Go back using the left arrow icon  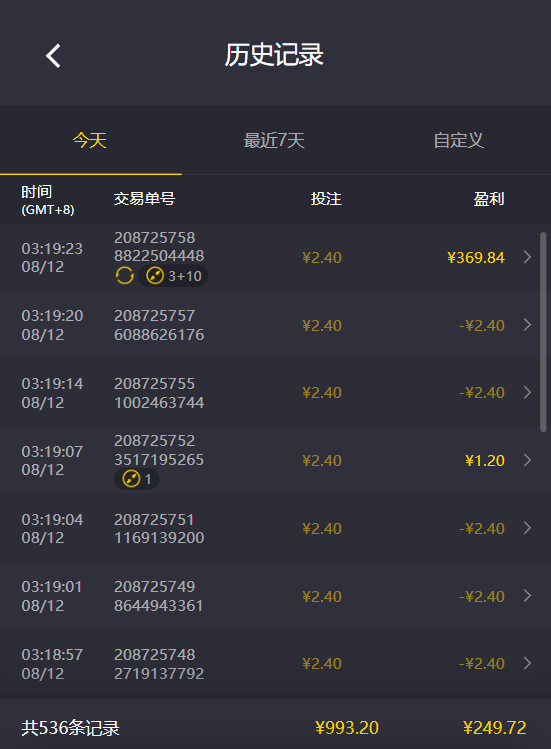click(x=53, y=55)
